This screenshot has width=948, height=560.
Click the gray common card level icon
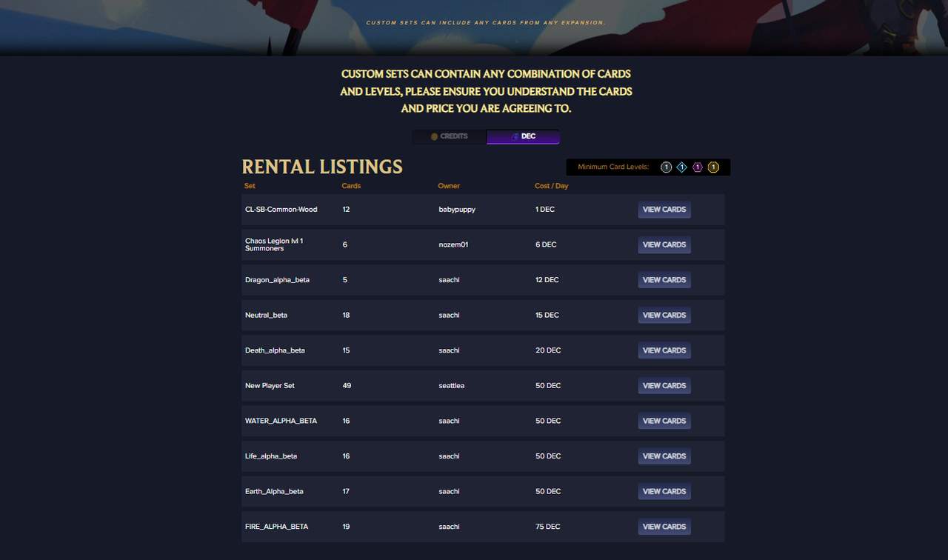(666, 167)
